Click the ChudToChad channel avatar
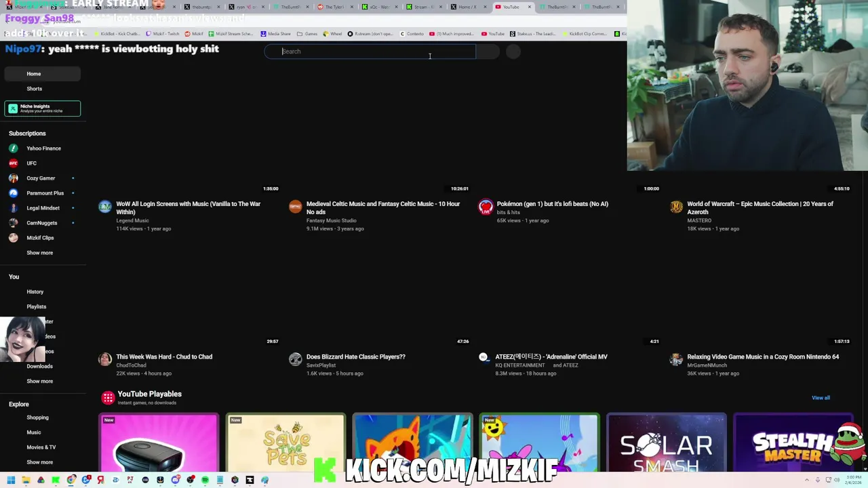Screen dimensions: 868x488 point(105,359)
